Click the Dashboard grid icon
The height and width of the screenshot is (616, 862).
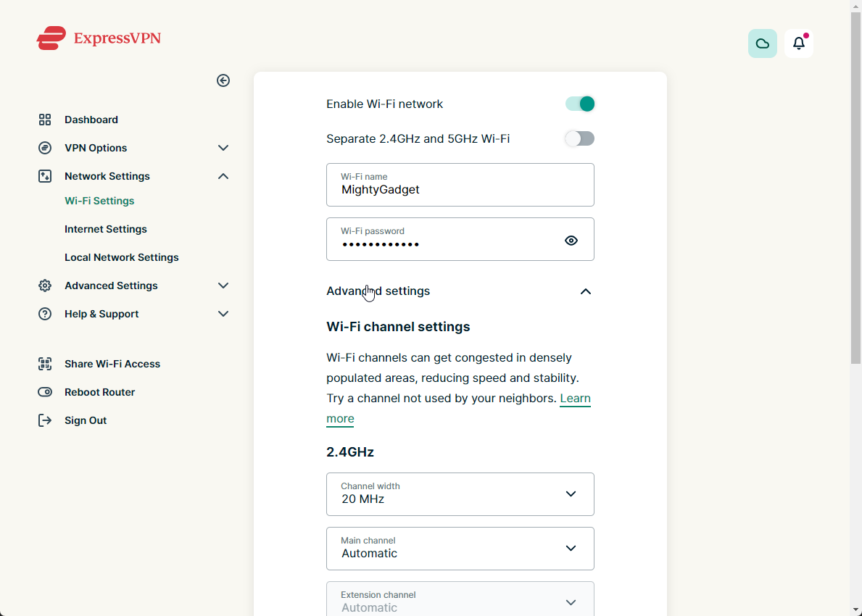point(45,120)
